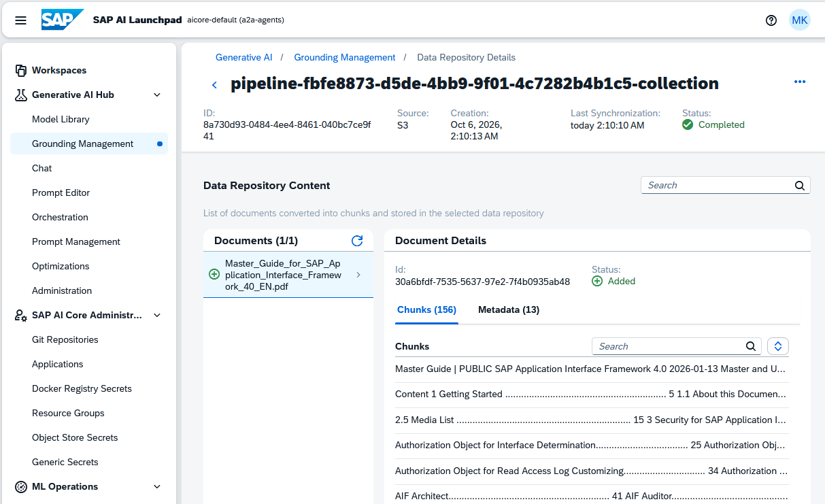
Task: Open the help question mark icon
Action: (771, 20)
